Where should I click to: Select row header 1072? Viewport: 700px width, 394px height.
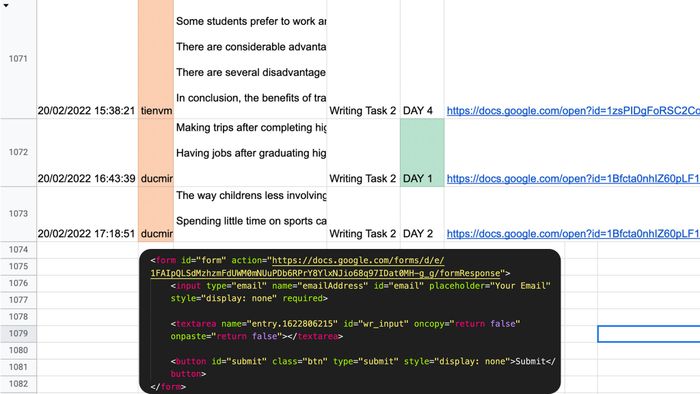(18, 153)
